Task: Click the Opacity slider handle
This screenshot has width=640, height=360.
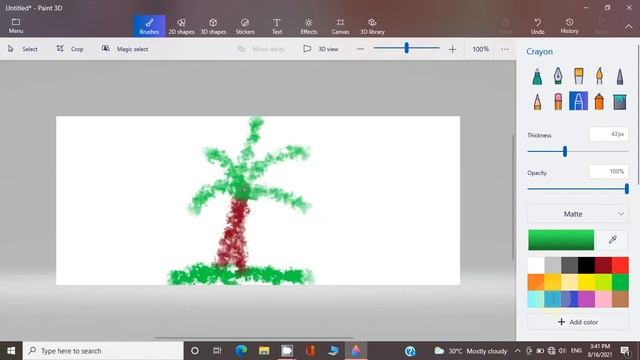Action: [627, 189]
